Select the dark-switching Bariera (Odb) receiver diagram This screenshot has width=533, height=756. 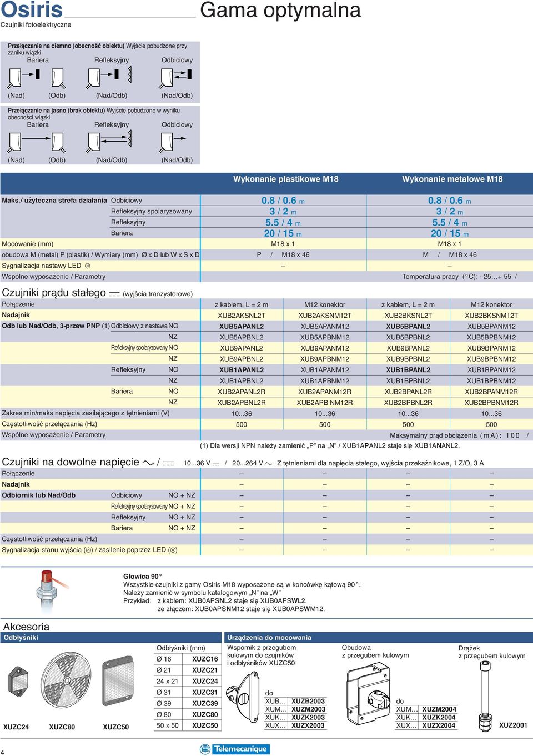pos(58,78)
